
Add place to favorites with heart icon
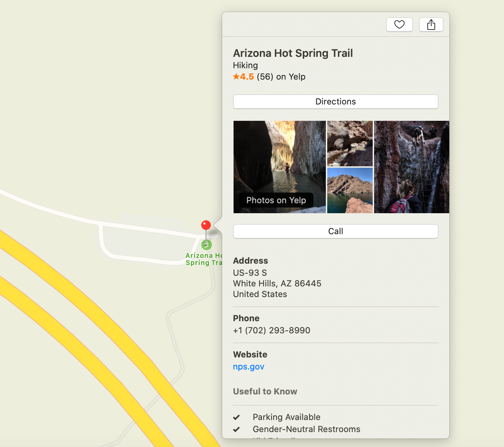[399, 25]
